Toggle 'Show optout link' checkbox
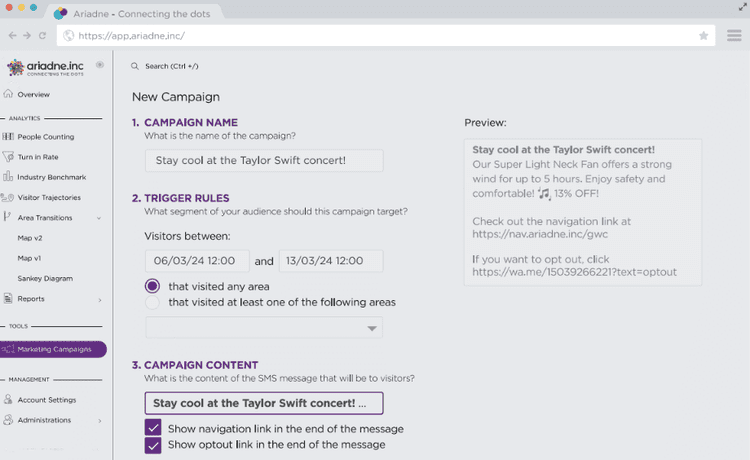This screenshot has width=750, height=460. click(x=153, y=445)
